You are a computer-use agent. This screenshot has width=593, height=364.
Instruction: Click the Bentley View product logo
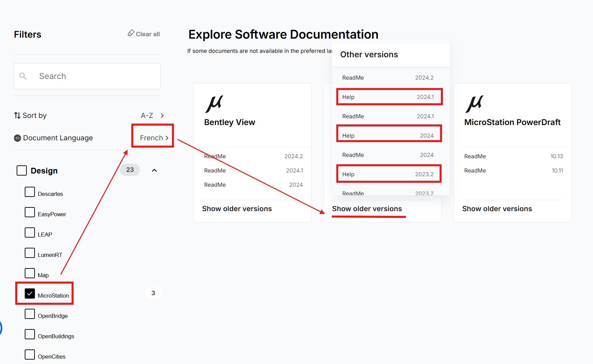click(x=214, y=104)
